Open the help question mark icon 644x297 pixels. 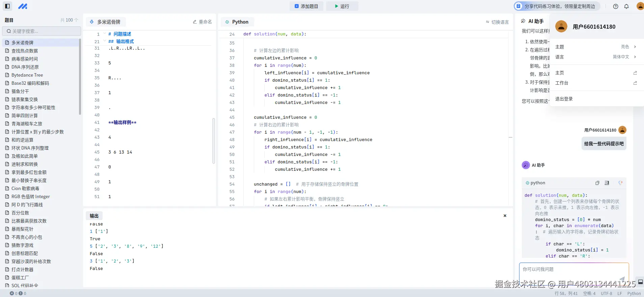[616, 6]
